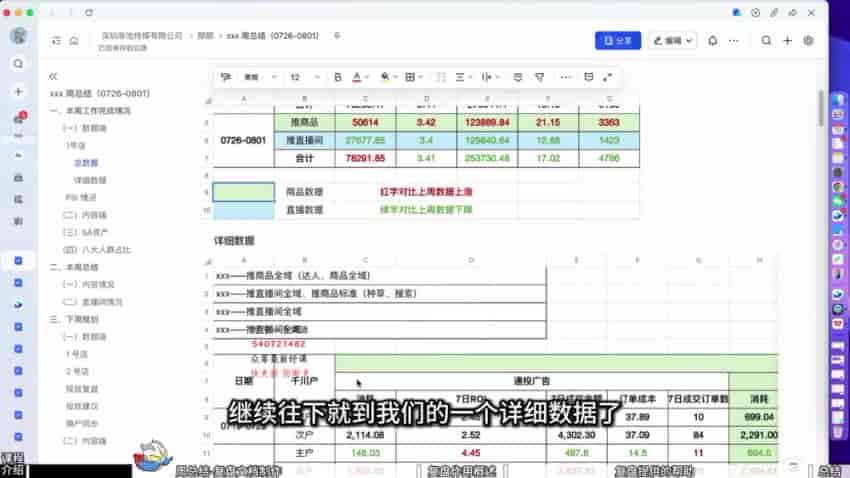Open document more options menu
Viewport: 850px width, 478px height.
point(733,41)
